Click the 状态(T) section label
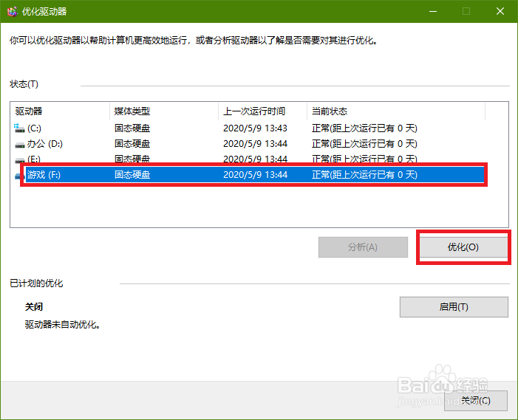Viewport: 518px width, 420px height. (24, 84)
